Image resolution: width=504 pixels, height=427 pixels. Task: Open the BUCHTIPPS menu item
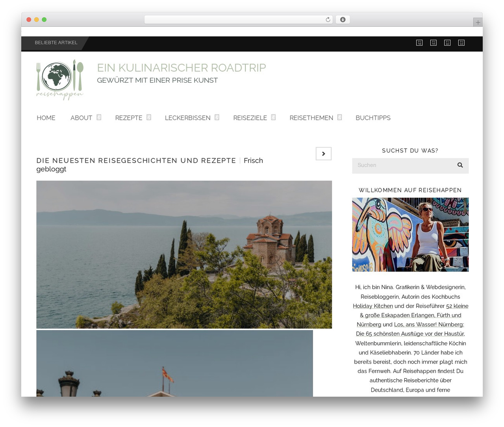[x=373, y=118]
